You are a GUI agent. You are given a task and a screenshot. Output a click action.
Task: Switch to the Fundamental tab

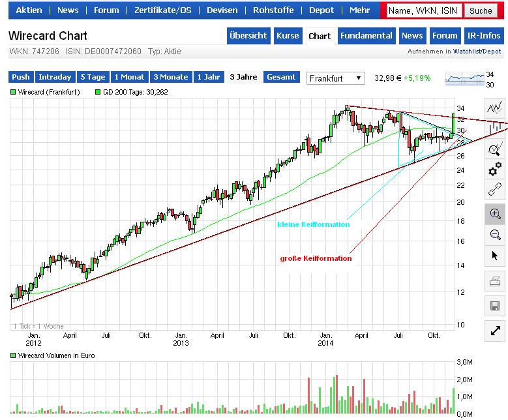[x=366, y=36]
